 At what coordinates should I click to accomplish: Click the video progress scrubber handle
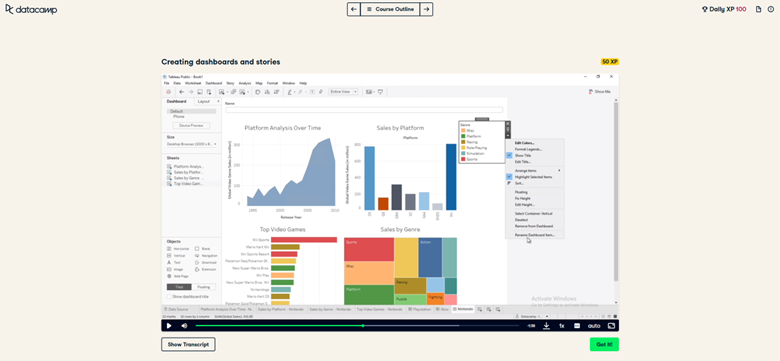tap(363, 326)
